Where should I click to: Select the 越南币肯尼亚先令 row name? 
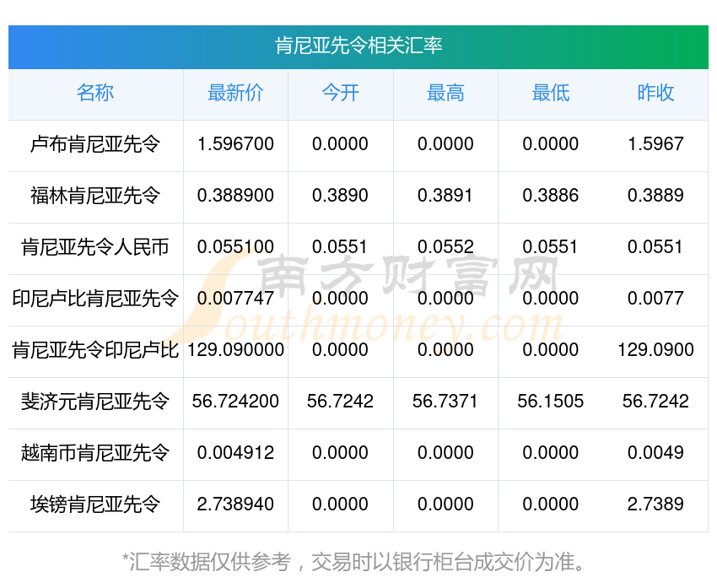click(95, 453)
